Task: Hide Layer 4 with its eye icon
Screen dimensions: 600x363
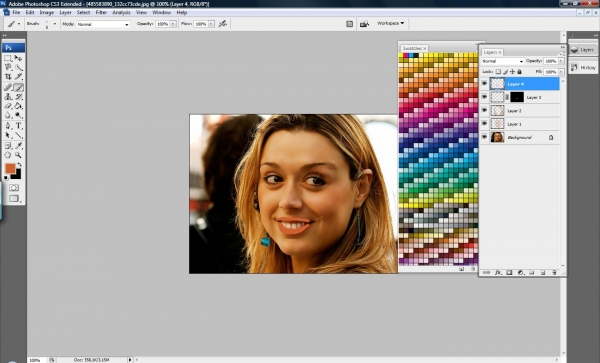Action: tap(484, 84)
